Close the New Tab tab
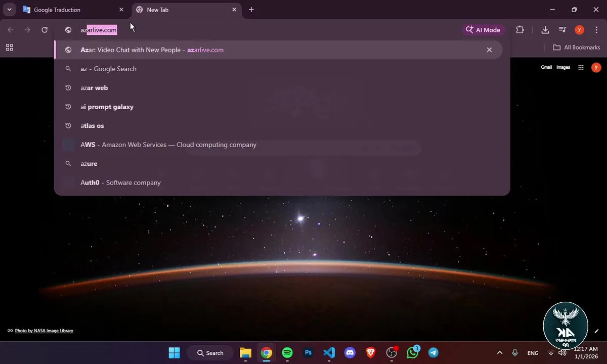This screenshot has height=364, width=607. [234, 10]
